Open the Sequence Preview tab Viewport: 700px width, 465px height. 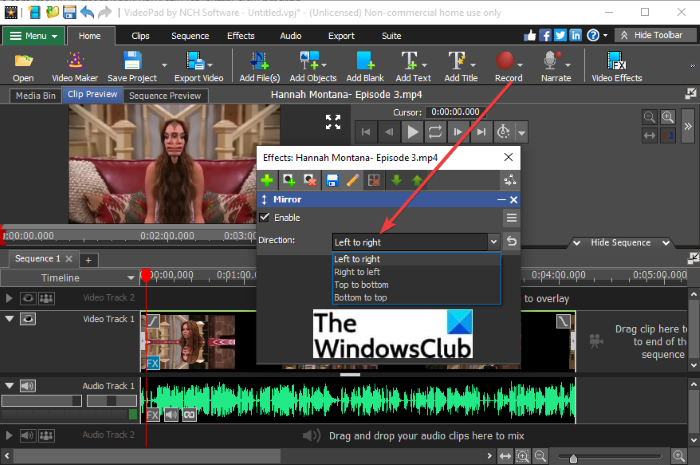click(x=165, y=96)
